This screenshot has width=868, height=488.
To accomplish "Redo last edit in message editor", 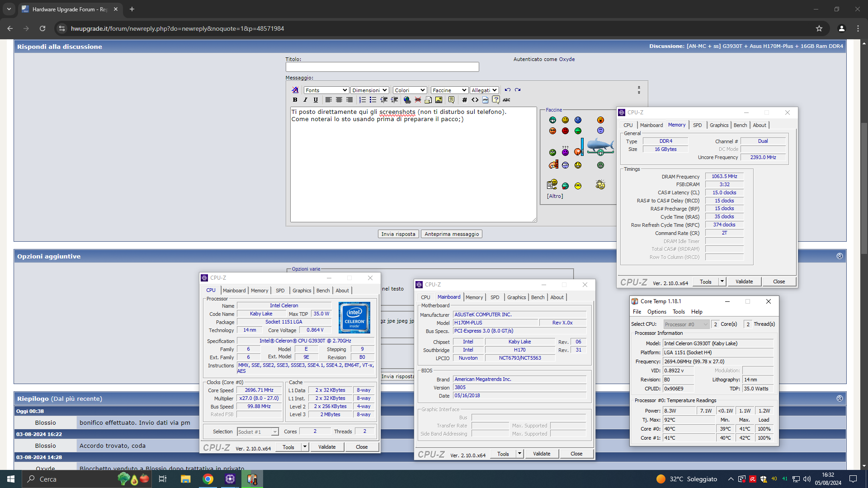I will 518,90.
